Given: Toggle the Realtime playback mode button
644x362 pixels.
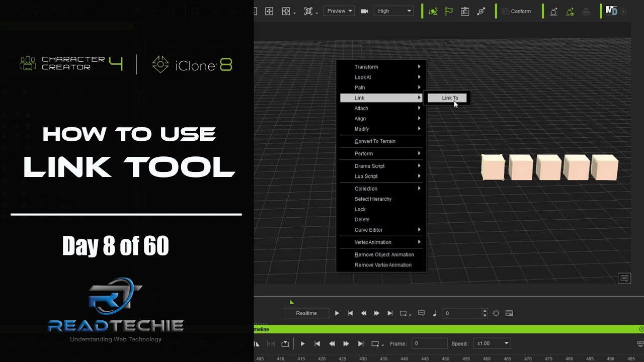Looking at the screenshot, I should click(306, 313).
